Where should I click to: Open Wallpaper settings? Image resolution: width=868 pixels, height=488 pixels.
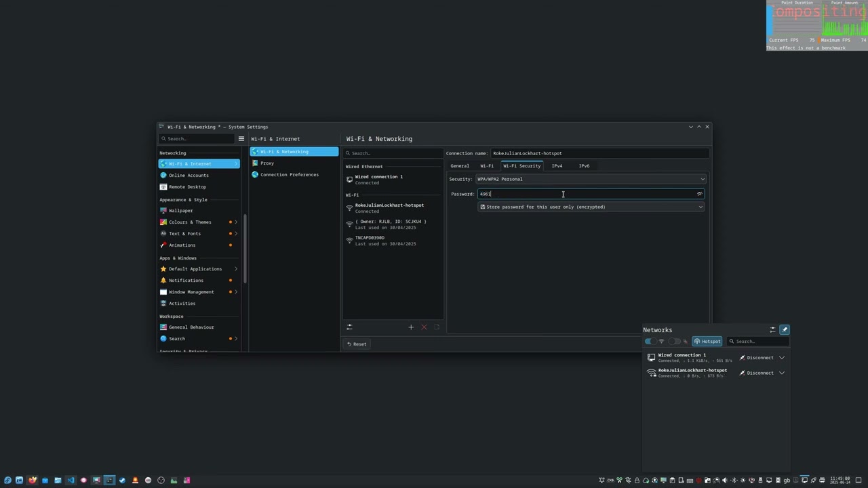coord(199,211)
